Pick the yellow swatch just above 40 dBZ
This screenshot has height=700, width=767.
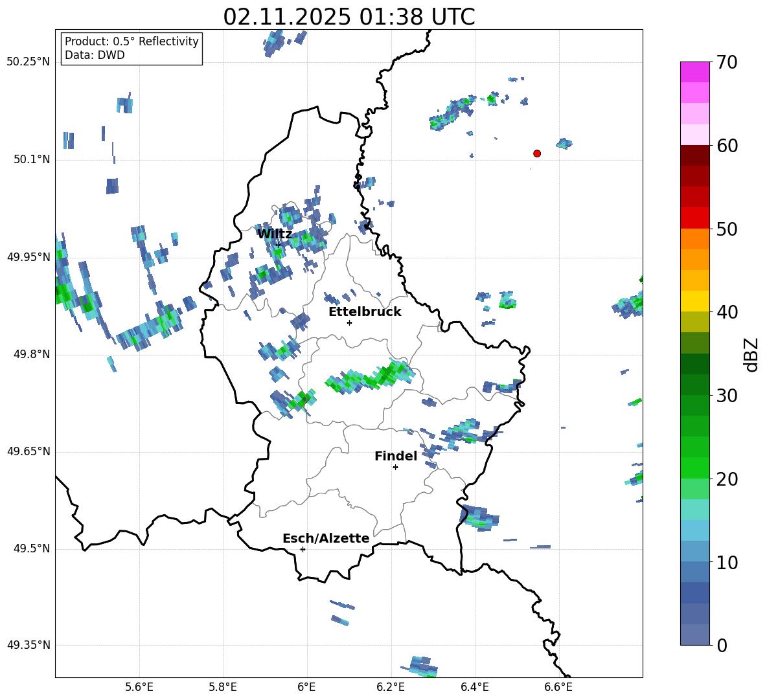695,301
